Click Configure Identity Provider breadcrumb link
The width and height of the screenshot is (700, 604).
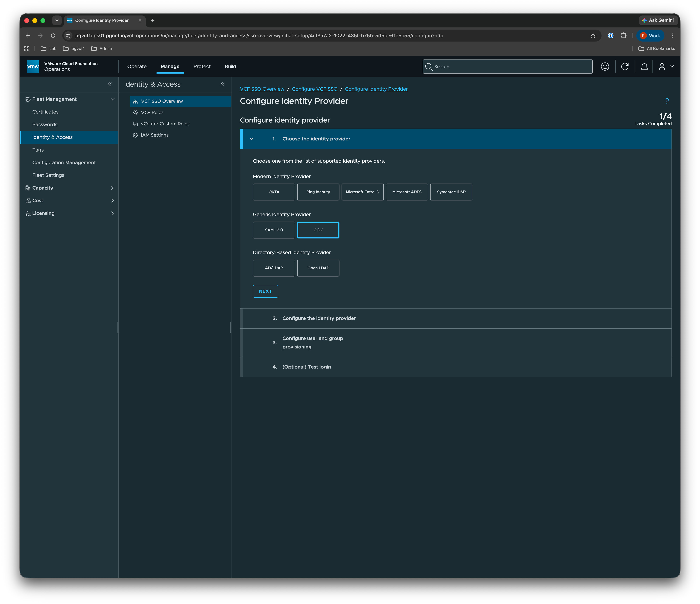coord(376,89)
